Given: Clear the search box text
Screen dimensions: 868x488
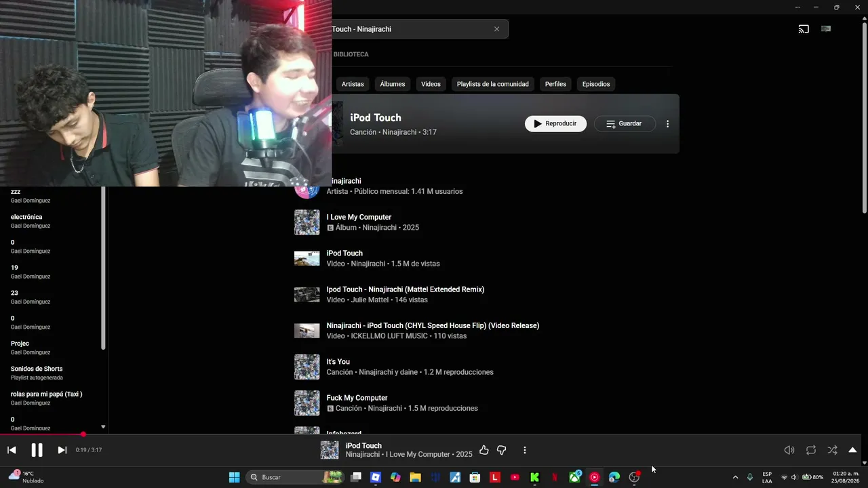Looking at the screenshot, I should coord(496,29).
